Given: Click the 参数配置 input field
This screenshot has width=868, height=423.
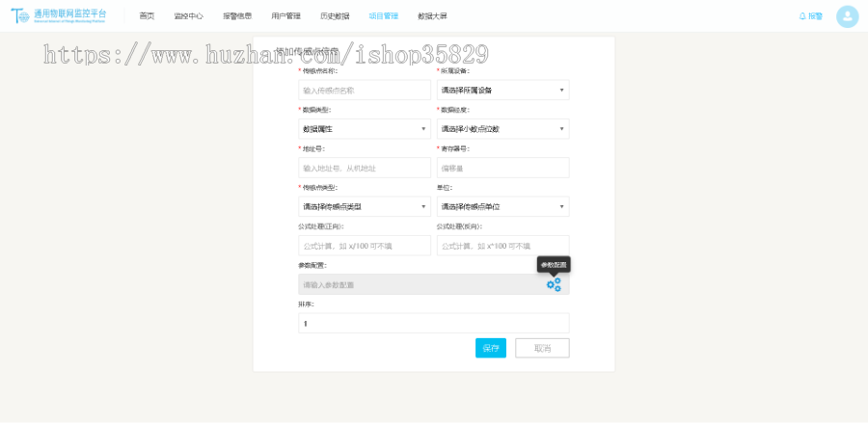Looking at the screenshot, I should pyautogui.click(x=433, y=284).
